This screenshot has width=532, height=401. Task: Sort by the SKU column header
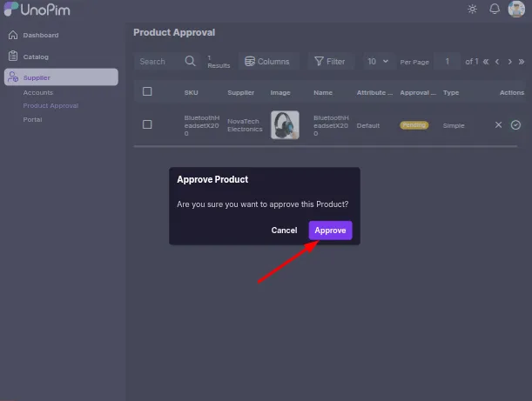pyautogui.click(x=191, y=92)
